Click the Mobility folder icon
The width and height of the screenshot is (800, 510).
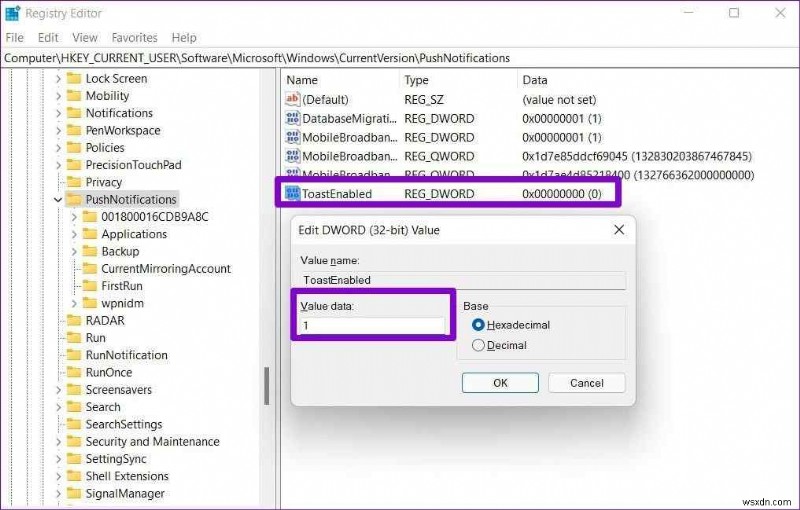coord(74,96)
